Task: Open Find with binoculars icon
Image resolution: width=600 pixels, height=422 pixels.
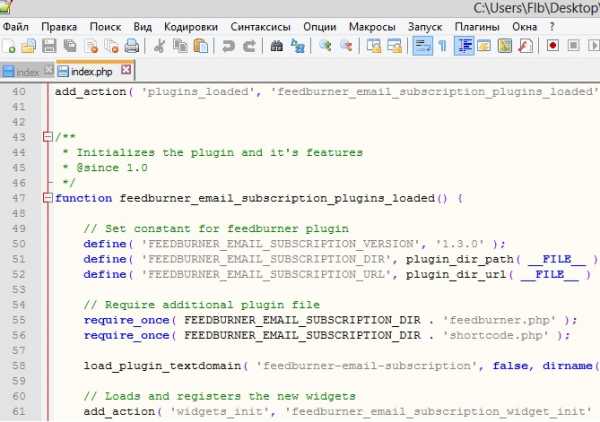Action: pos(277,45)
